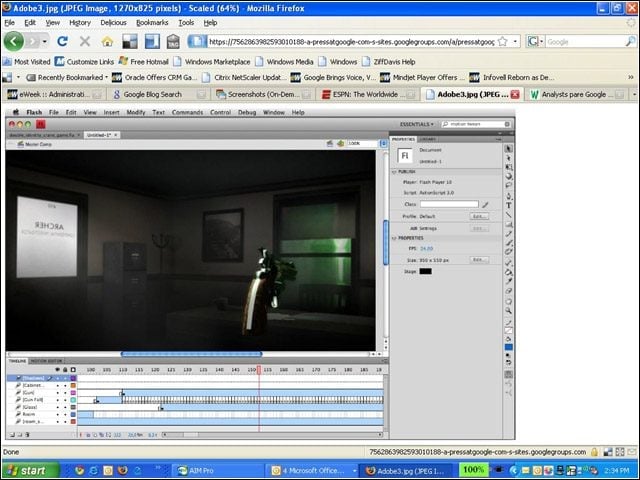Select the 3D Rotation tool

pyautogui.click(x=509, y=176)
